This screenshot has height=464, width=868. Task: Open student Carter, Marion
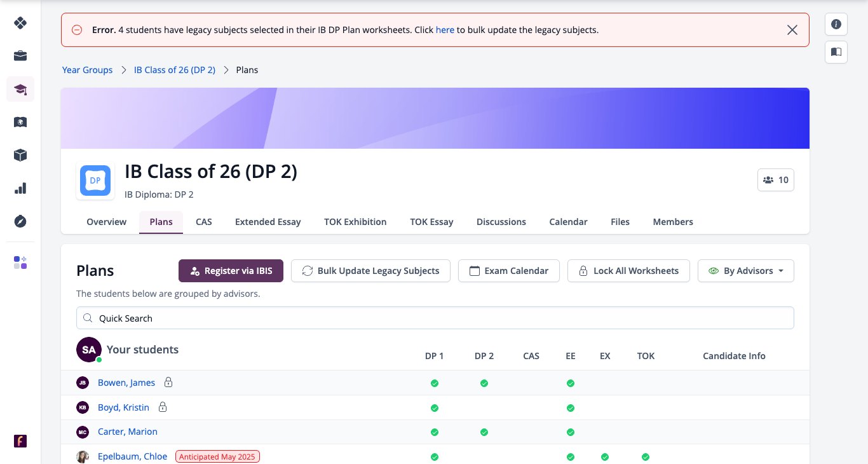point(128,432)
